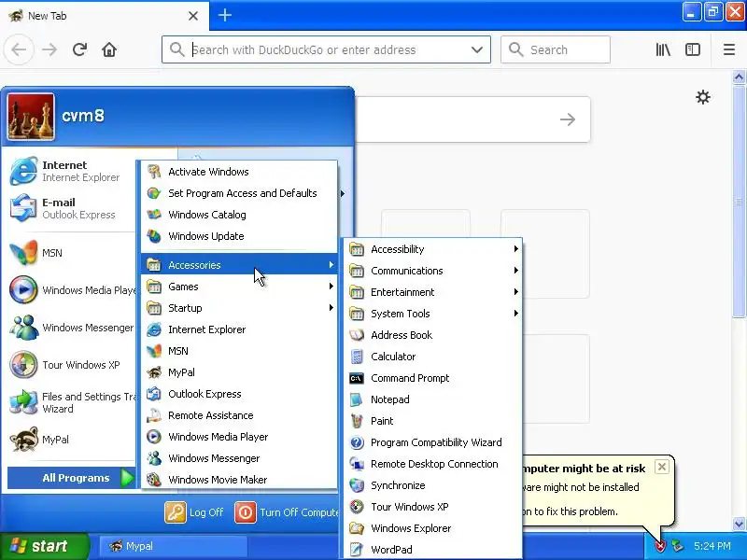Open Program Compatibility Wizard

coord(432,441)
